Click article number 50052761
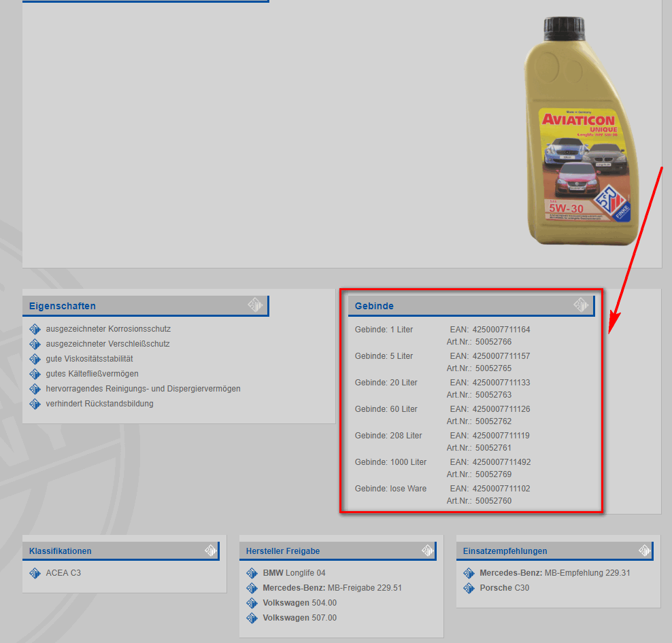 point(493,448)
